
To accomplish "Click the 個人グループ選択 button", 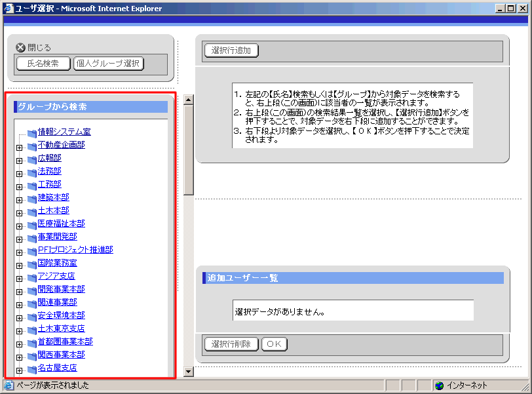I will tap(109, 64).
